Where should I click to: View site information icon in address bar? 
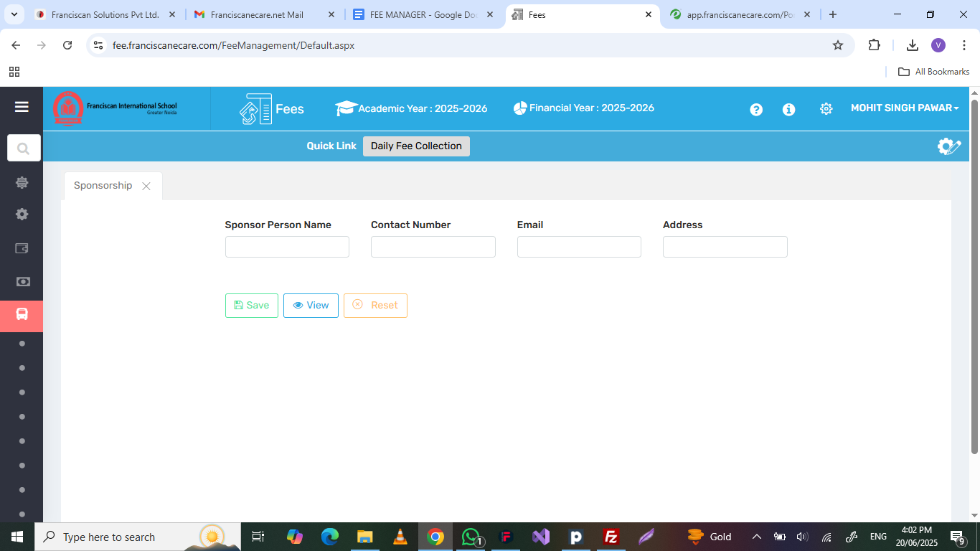pyautogui.click(x=99, y=45)
